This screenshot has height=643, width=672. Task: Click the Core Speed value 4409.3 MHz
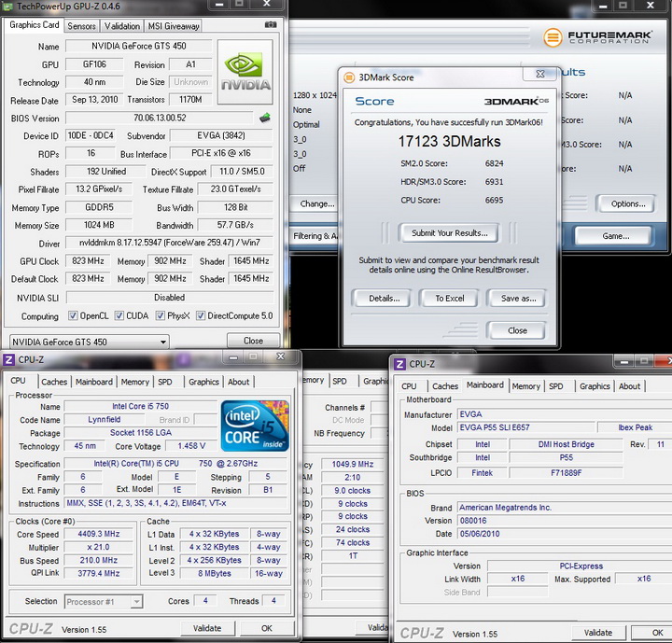click(99, 534)
